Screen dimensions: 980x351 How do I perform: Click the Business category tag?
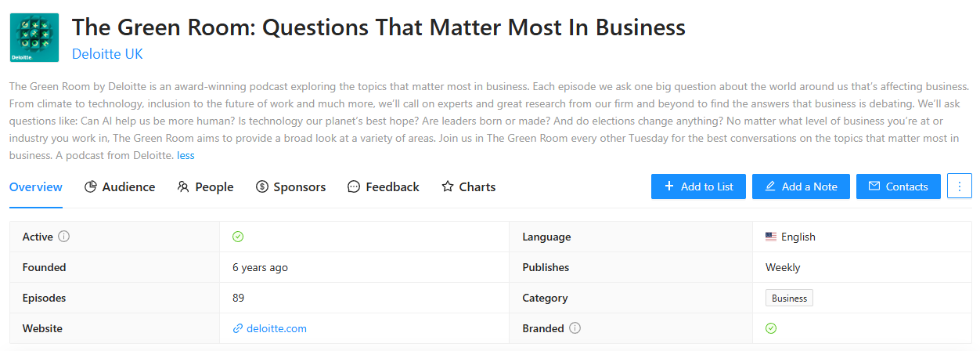point(789,298)
